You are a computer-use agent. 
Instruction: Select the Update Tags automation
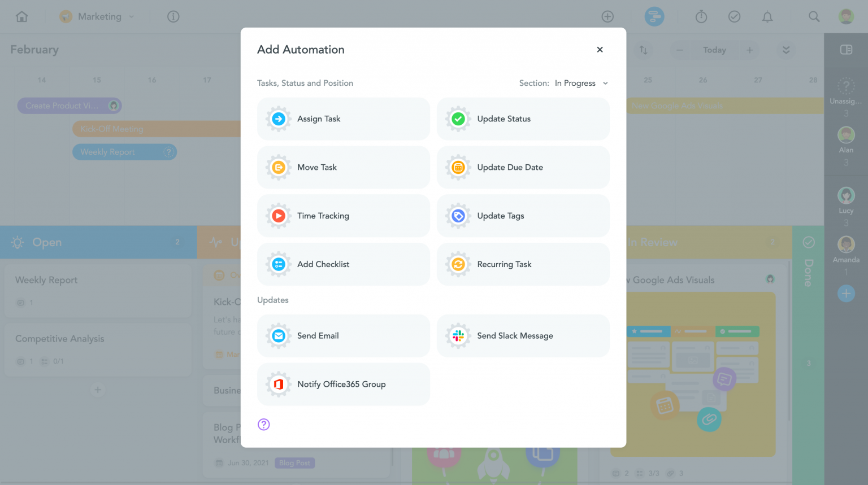[x=523, y=216]
